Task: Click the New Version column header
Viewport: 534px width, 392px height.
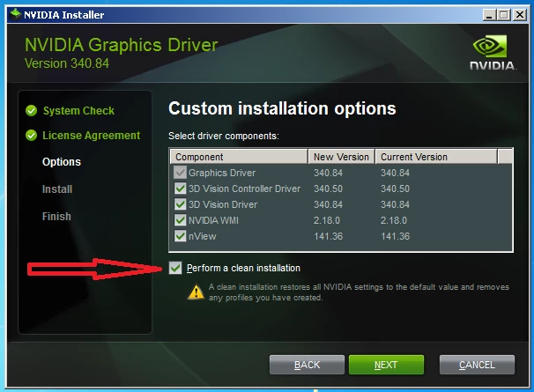Action: tap(342, 157)
